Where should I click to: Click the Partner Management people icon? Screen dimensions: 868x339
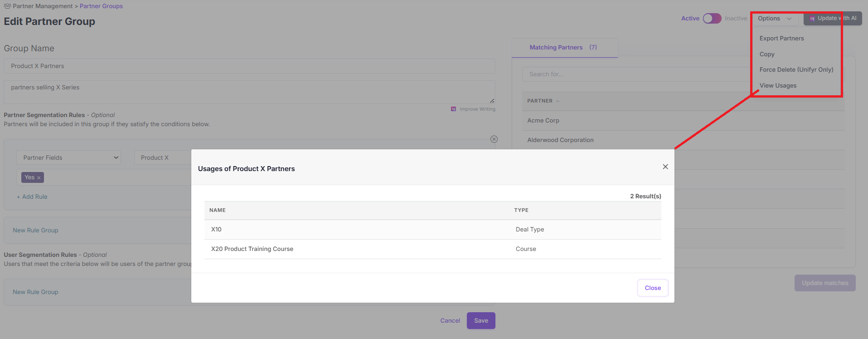7,6
